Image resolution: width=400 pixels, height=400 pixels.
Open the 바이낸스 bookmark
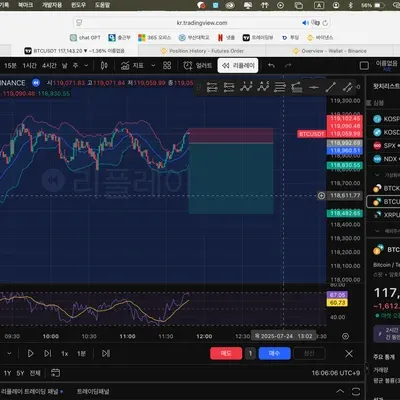320,38
